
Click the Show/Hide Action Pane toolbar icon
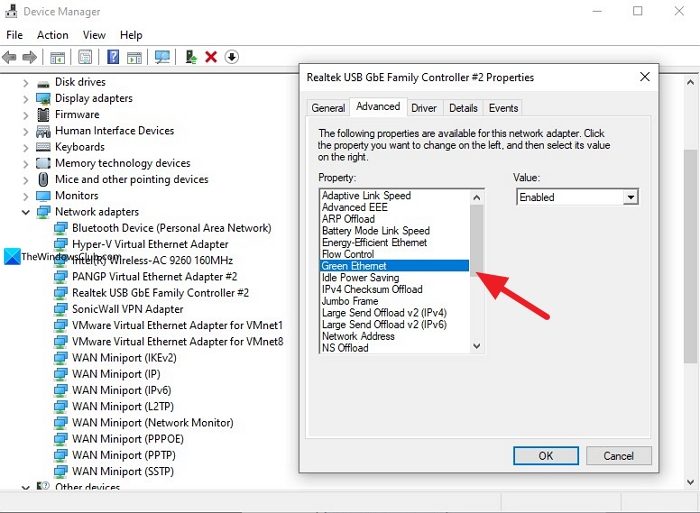[134, 57]
